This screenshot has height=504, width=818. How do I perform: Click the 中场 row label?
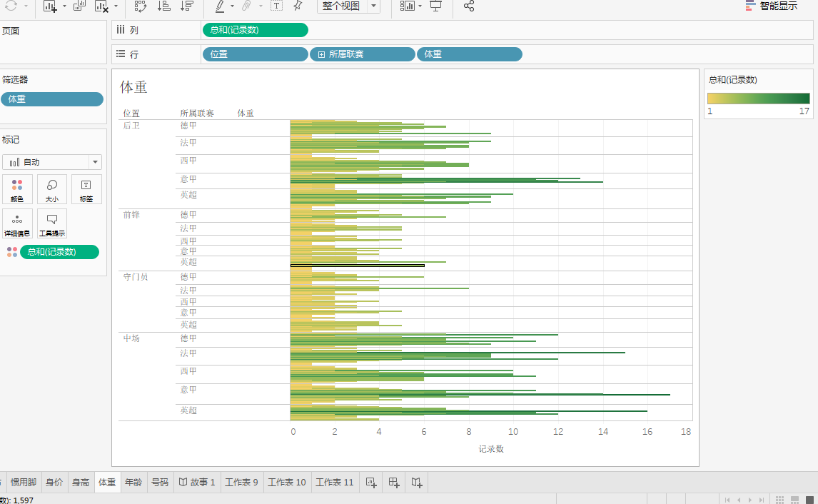point(131,338)
